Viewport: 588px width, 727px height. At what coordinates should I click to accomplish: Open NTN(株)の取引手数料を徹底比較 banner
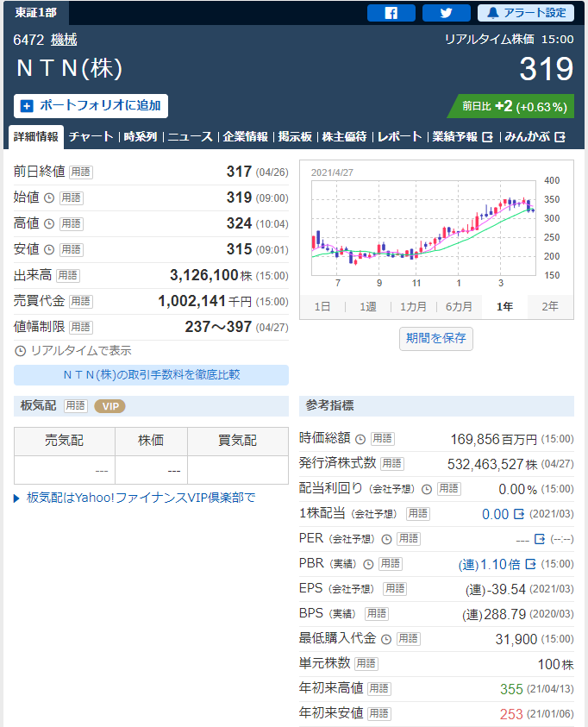point(151,374)
